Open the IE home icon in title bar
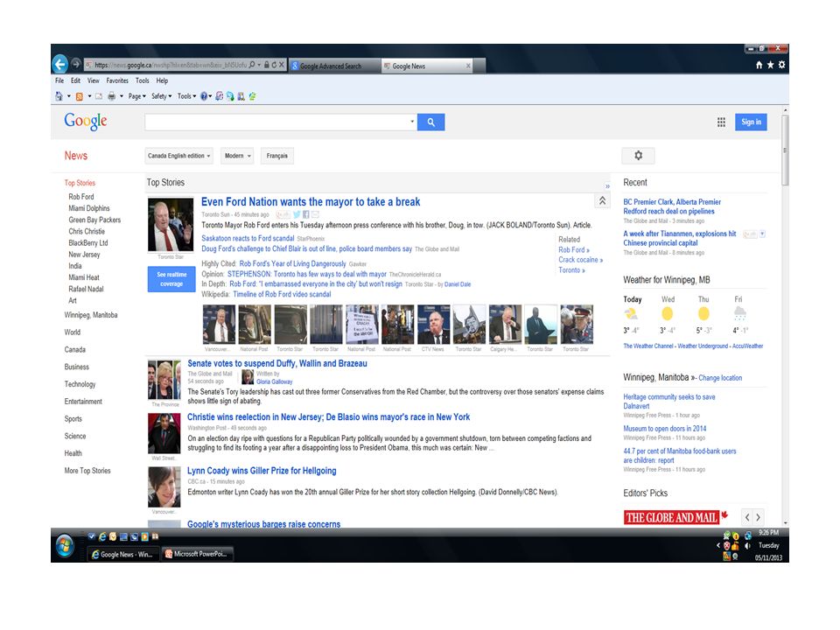Screen dimensions: 840x630 coord(759,65)
